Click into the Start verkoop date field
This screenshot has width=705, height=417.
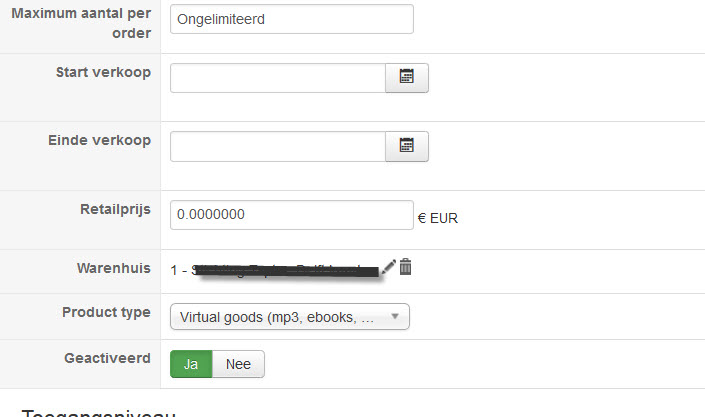(x=277, y=78)
